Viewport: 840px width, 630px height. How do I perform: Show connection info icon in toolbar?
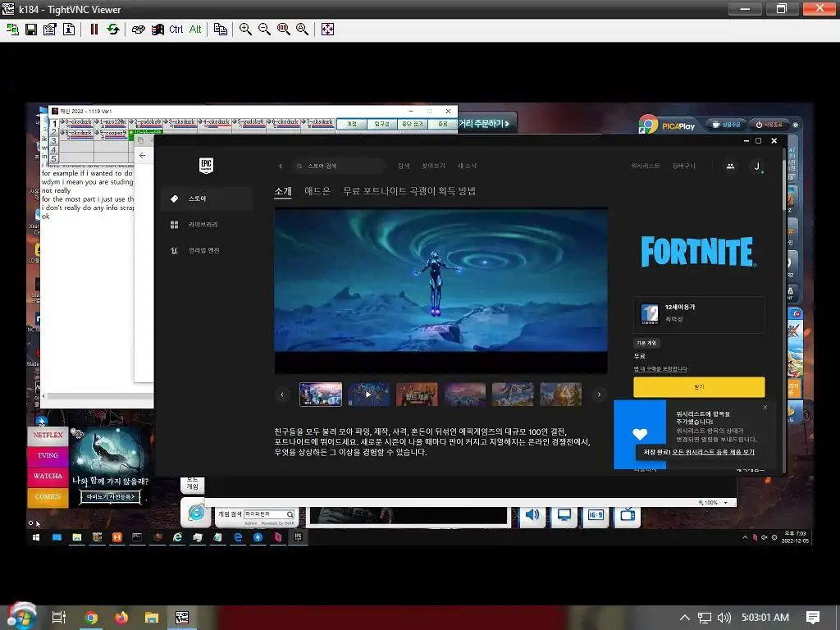(69, 30)
